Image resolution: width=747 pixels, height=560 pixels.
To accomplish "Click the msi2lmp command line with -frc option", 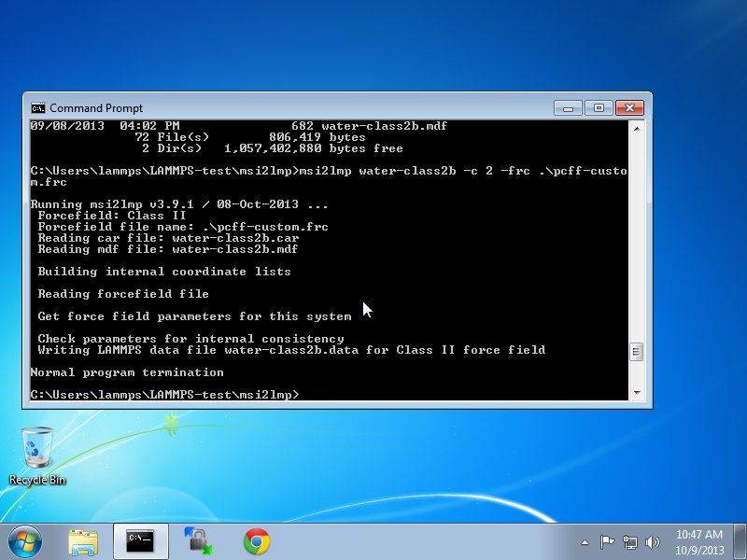I will point(329,176).
